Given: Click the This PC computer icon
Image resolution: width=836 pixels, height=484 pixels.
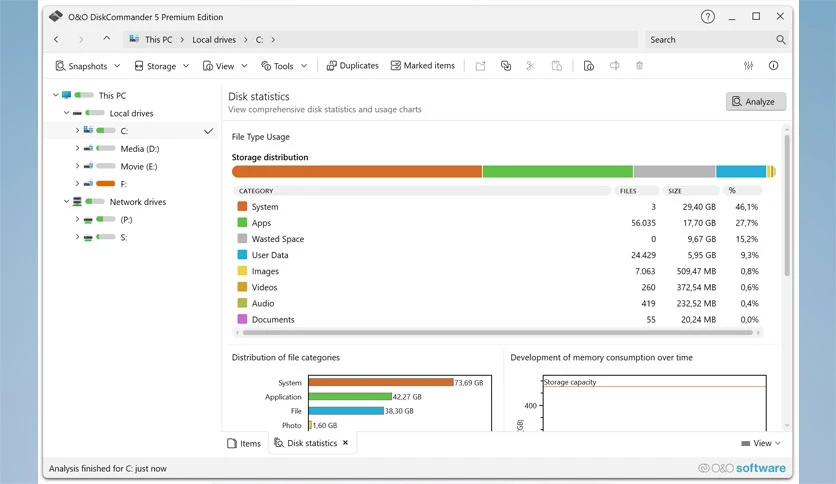Looking at the screenshot, I should click(x=66, y=95).
